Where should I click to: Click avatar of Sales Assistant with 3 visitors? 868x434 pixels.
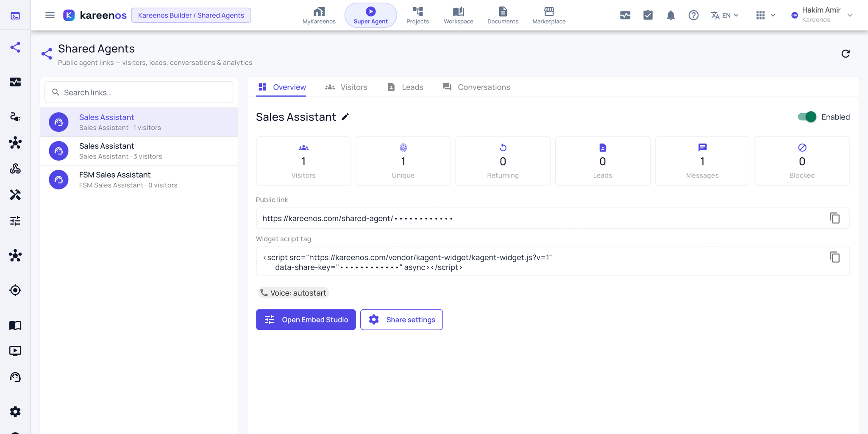(58, 151)
